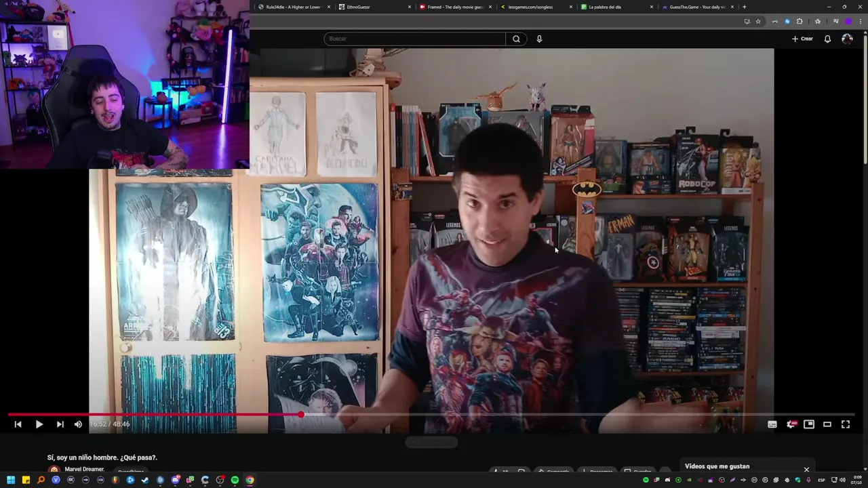Click the video title text
Screen dimensions: 868x488
click(x=102, y=457)
